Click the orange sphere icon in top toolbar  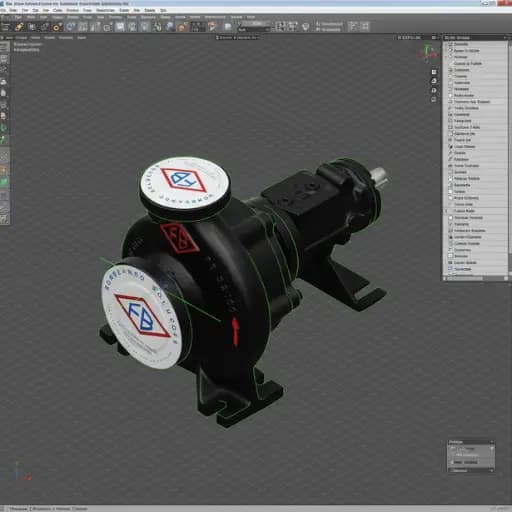(182, 27)
